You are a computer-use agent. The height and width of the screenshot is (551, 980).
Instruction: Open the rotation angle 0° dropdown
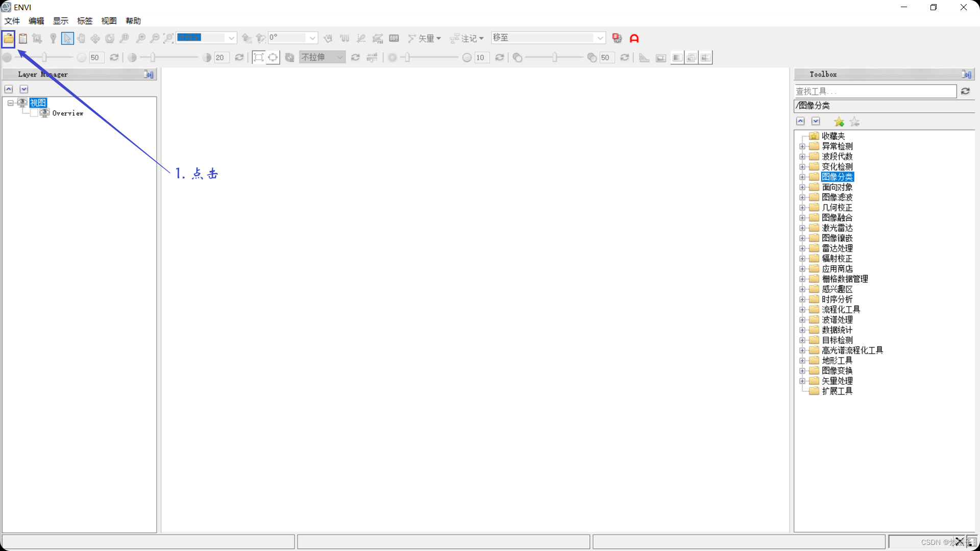(x=312, y=38)
